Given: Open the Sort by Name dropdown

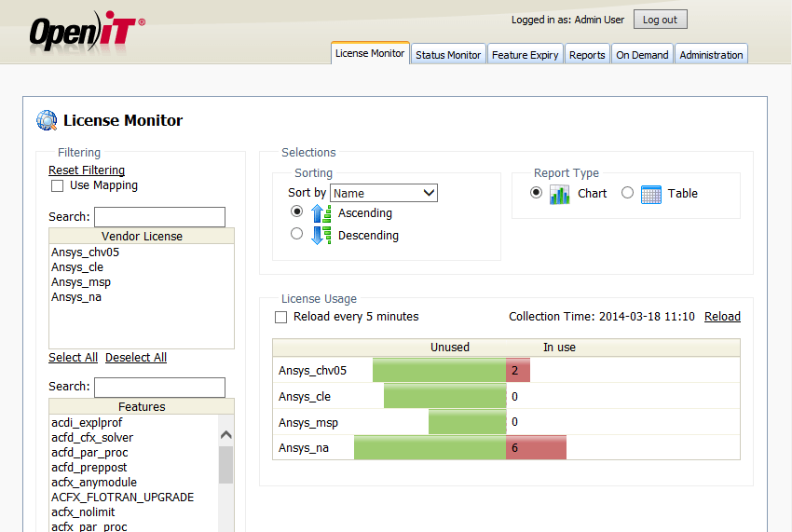Looking at the screenshot, I should click(384, 193).
